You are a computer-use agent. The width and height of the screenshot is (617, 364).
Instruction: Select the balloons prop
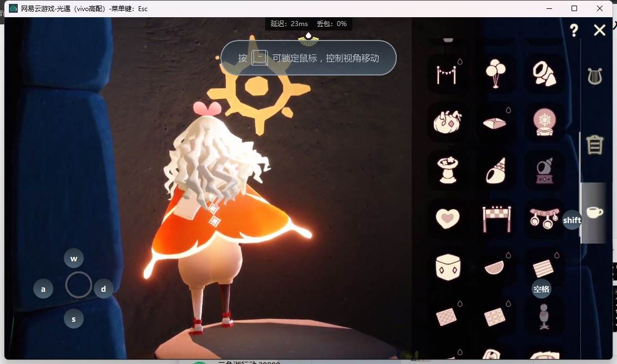495,74
